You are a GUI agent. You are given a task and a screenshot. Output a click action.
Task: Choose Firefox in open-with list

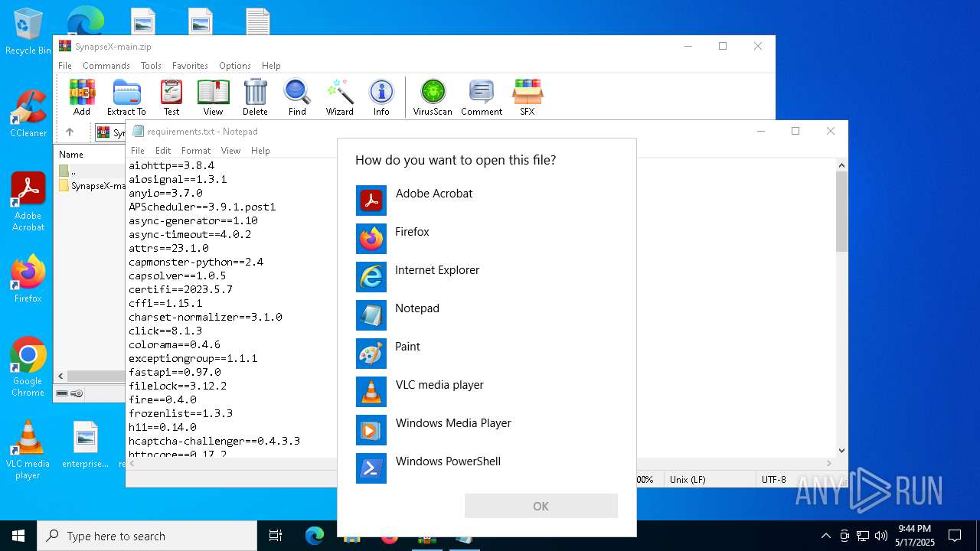[487, 239]
